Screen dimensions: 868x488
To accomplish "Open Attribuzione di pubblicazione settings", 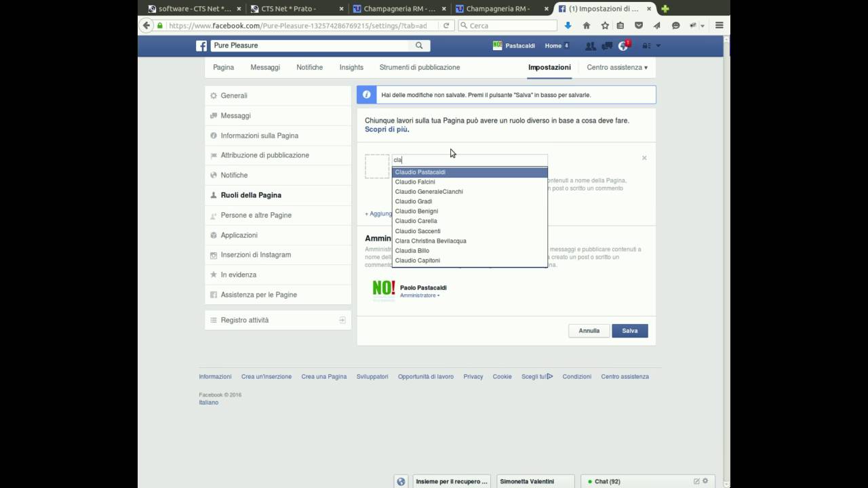I will click(x=278, y=155).
